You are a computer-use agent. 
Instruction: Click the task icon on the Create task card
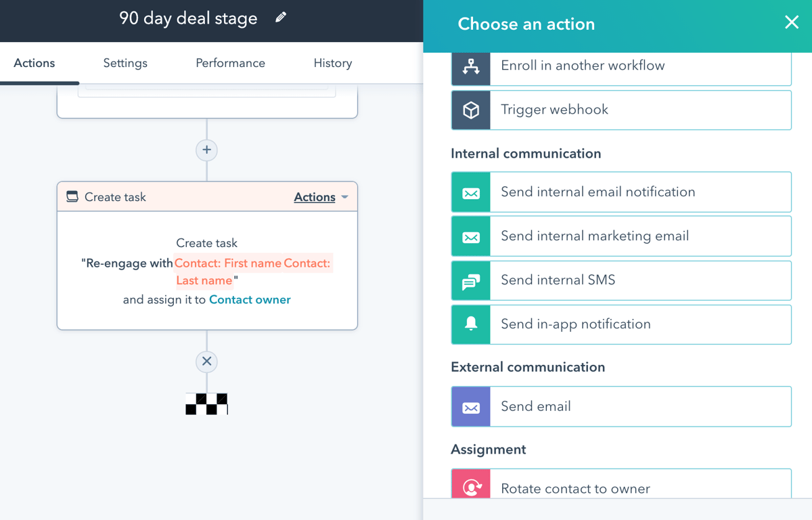[x=72, y=196]
